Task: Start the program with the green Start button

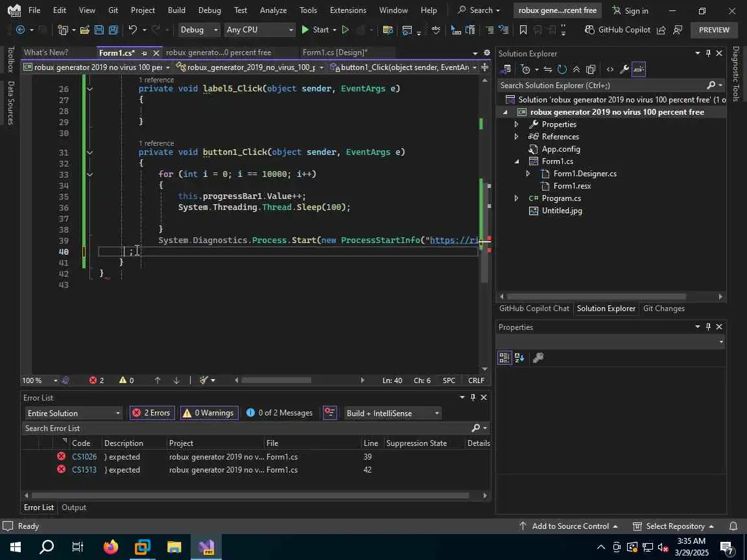Action: coord(315,30)
